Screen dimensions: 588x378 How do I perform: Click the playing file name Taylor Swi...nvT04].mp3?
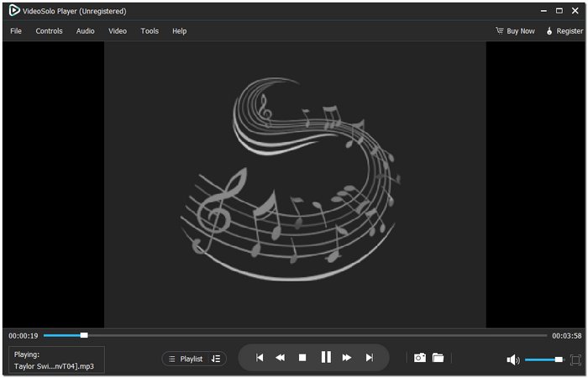point(54,366)
